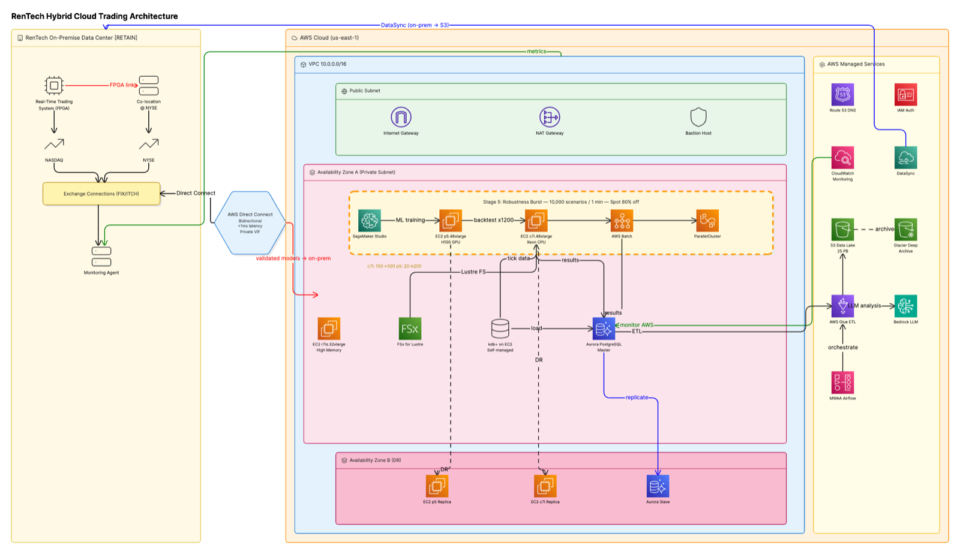Click the Stage 5 Robustness Burst title text
This screenshot has height=560, width=960.
click(561, 202)
